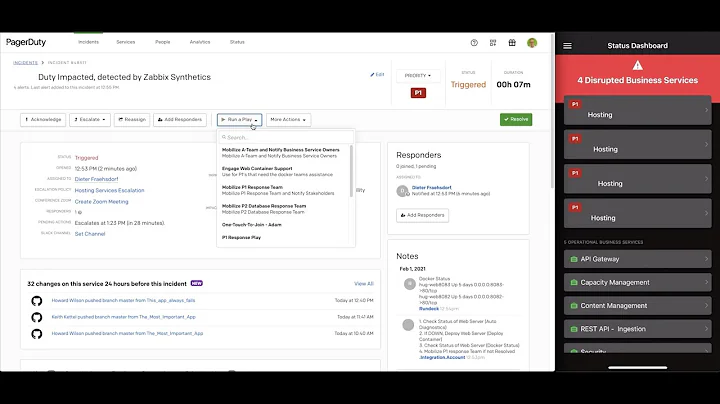720x404 pixels.
Task: Open the More Actions dropdown
Action: [288, 119]
